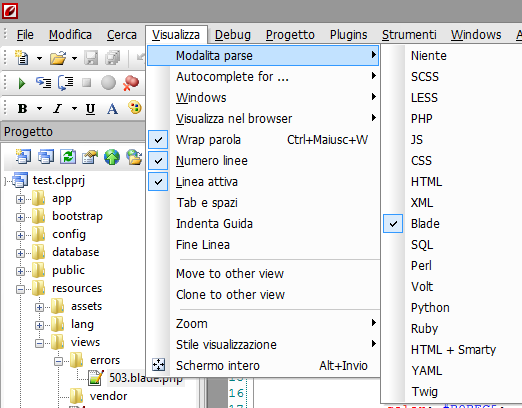Click Fine Linea option
The height and width of the screenshot is (408, 522).
(263, 245)
